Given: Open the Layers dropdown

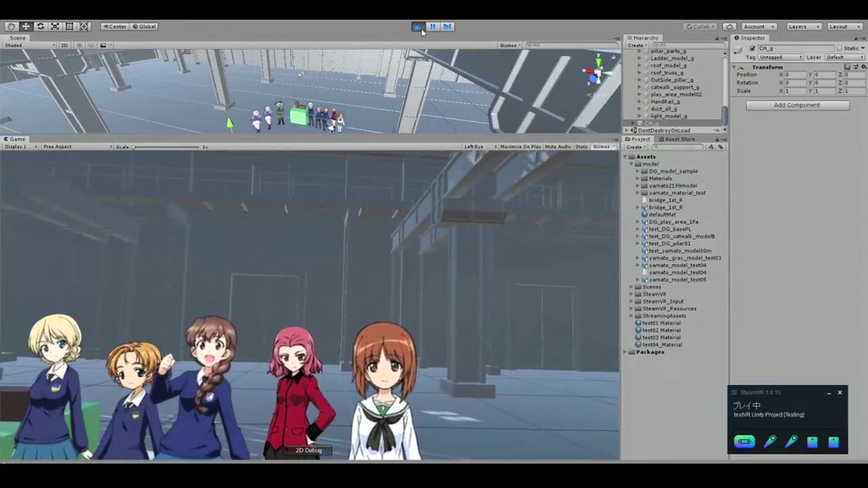Looking at the screenshot, I should [x=803, y=26].
